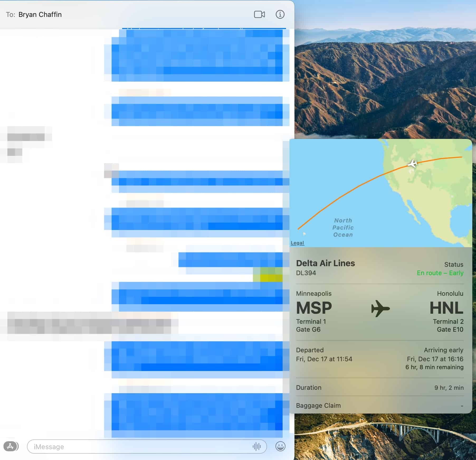
Task: Select the Gate G6 text
Action: pos(308,329)
